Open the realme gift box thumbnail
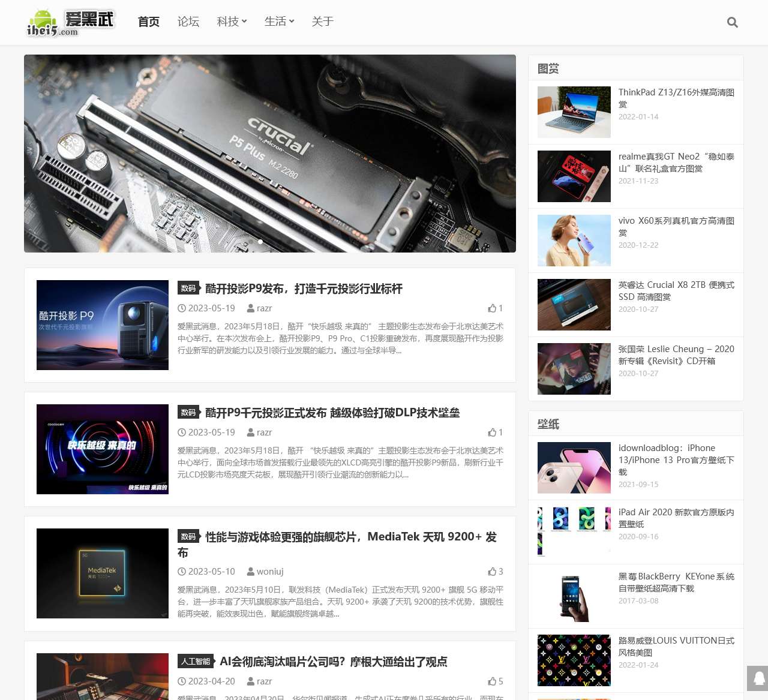This screenshot has width=768, height=700. [x=574, y=176]
